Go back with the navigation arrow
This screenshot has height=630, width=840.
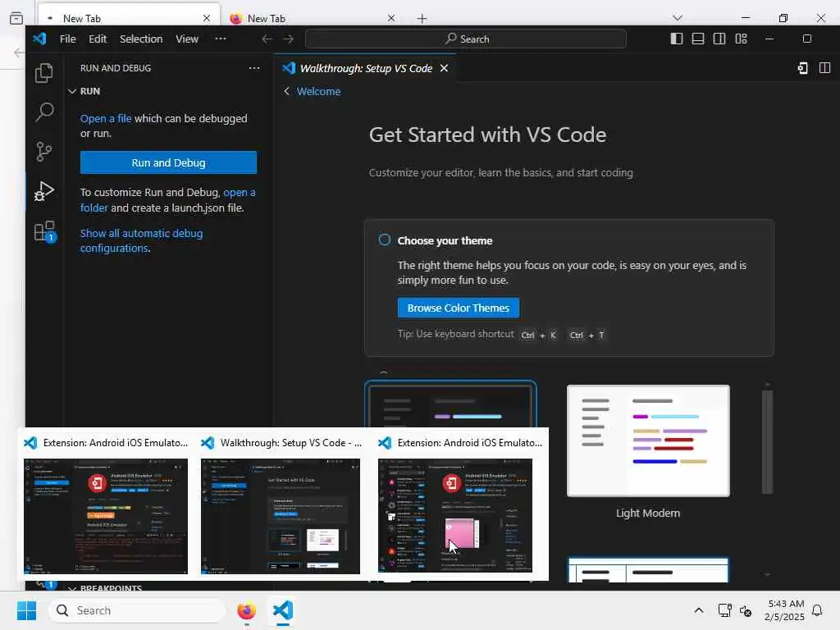coord(267,39)
